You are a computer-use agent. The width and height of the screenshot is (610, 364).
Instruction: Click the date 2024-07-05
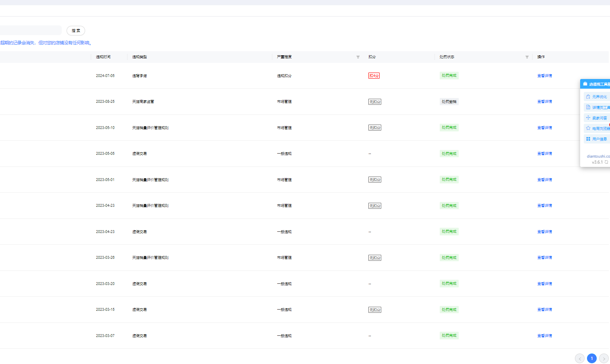coord(105,76)
